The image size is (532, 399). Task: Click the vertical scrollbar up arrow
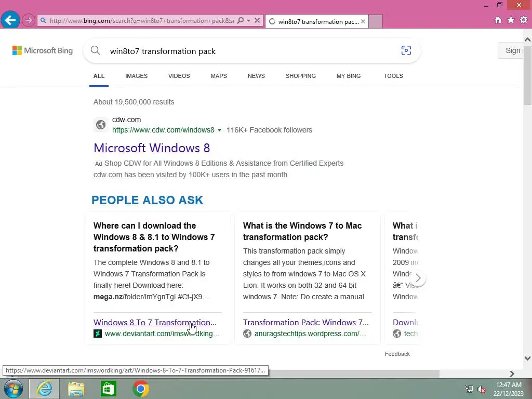pyautogui.click(x=528, y=40)
